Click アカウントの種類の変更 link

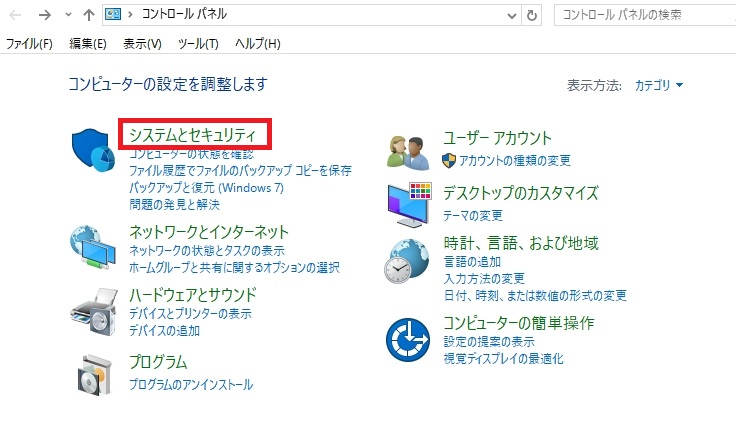pyautogui.click(x=515, y=161)
